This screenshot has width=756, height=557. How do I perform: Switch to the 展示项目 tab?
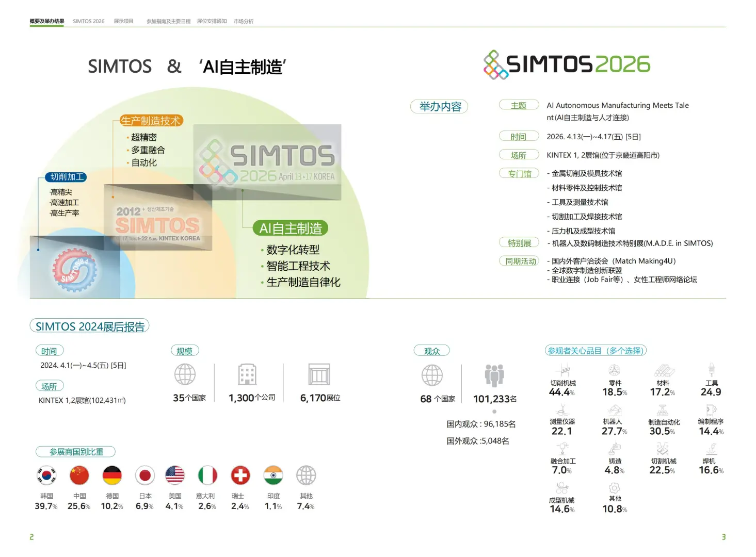tap(123, 21)
